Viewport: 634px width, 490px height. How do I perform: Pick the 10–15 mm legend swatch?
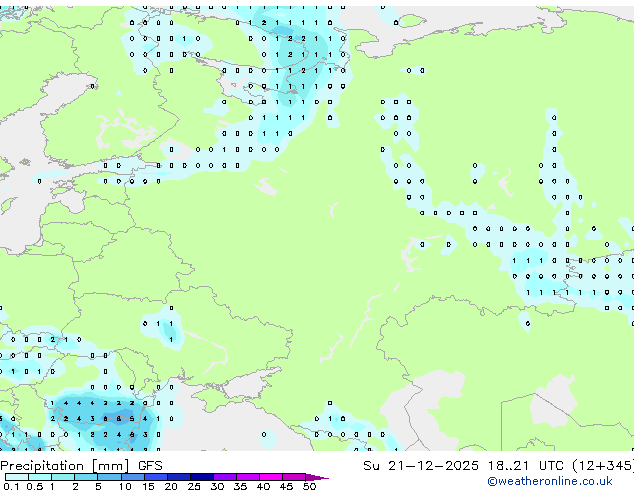pos(132,477)
